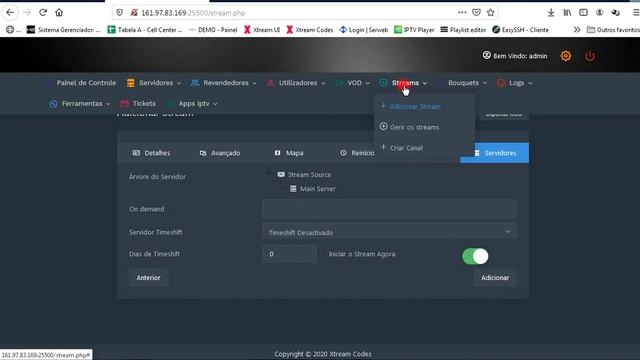Image resolution: width=640 pixels, height=360 pixels.
Task: Bookmark this page with the star icon
Action: tap(491, 13)
